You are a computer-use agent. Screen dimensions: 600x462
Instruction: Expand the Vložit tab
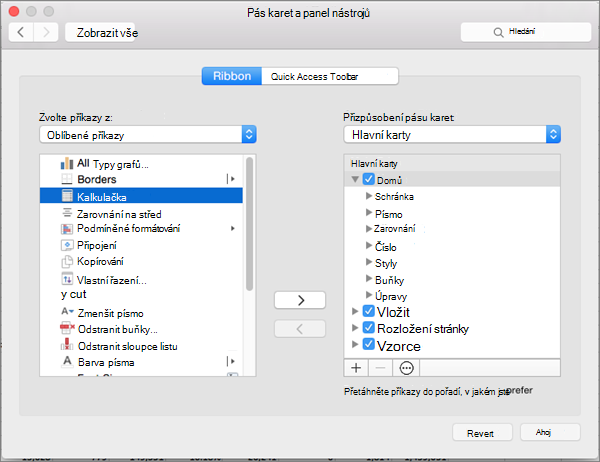(355, 311)
